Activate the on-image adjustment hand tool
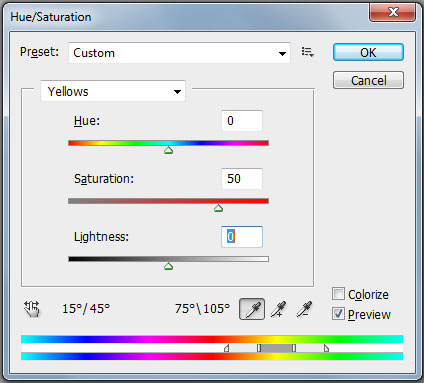This screenshot has height=383, width=424. tap(32, 309)
